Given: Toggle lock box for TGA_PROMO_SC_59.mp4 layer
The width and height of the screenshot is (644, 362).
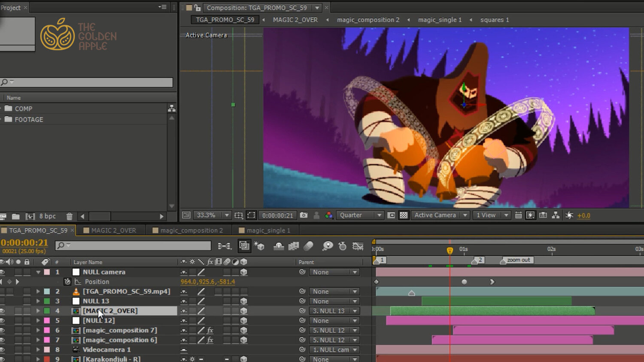Looking at the screenshot, I should [x=27, y=292].
